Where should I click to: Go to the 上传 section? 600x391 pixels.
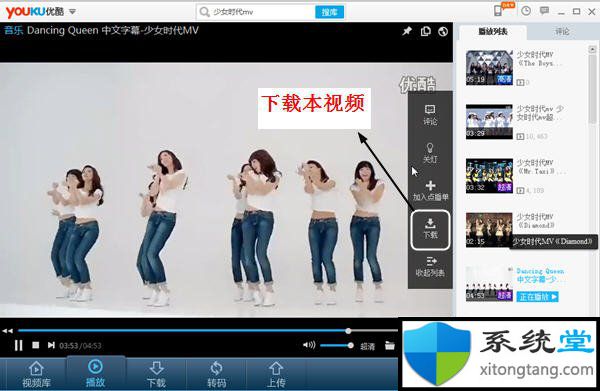(276, 374)
